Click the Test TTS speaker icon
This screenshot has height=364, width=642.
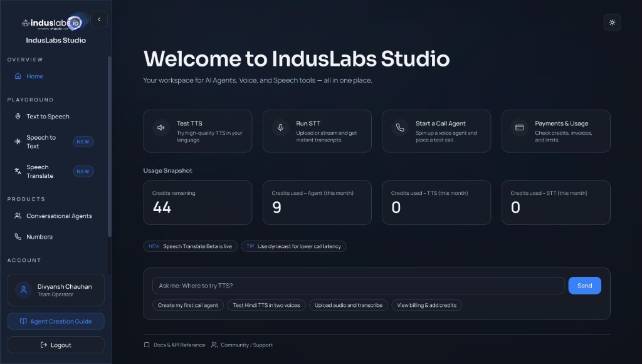[x=162, y=127]
